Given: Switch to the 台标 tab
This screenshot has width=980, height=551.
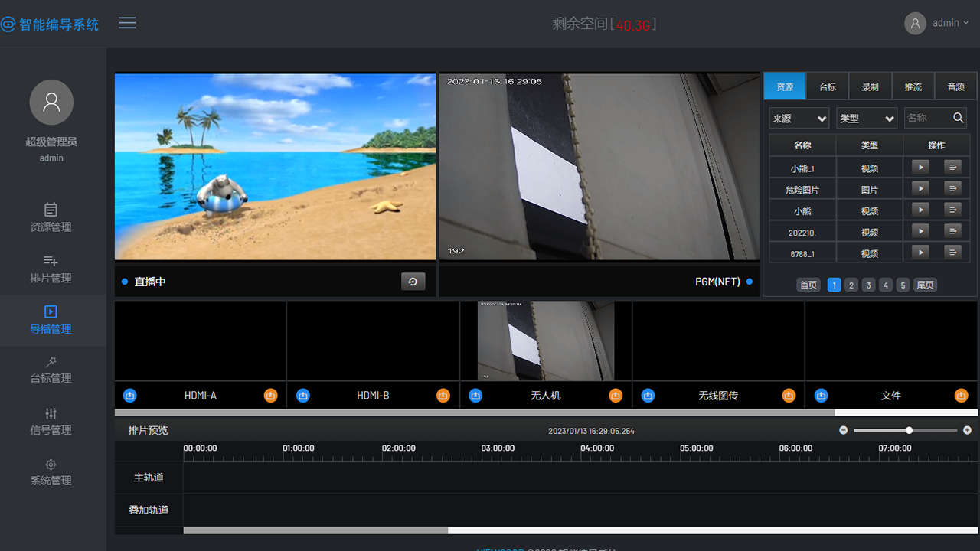Looking at the screenshot, I should click(828, 86).
